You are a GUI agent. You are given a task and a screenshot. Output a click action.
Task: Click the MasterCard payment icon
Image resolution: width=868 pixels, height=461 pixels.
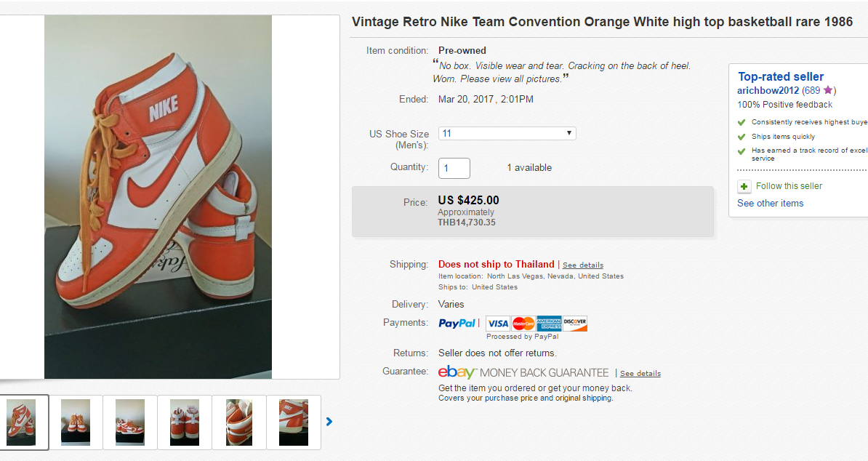coord(523,324)
